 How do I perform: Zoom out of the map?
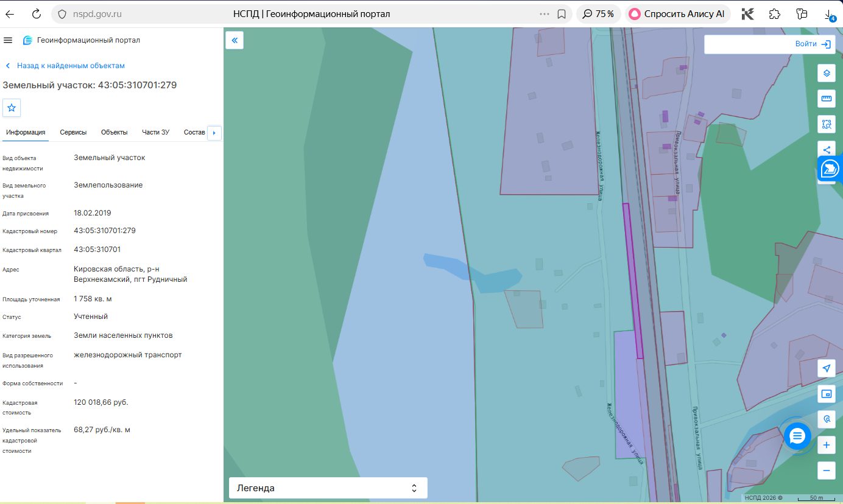827,471
